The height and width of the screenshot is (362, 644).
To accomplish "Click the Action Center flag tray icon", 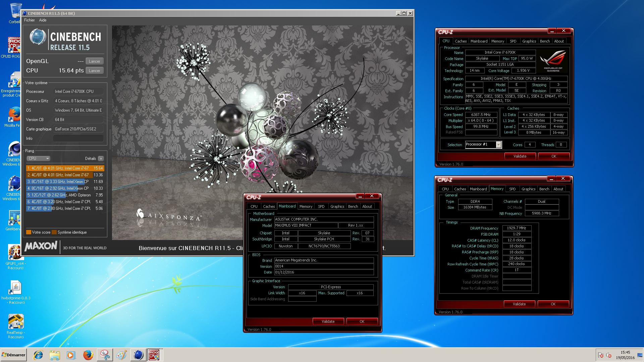I will coord(601,355).
